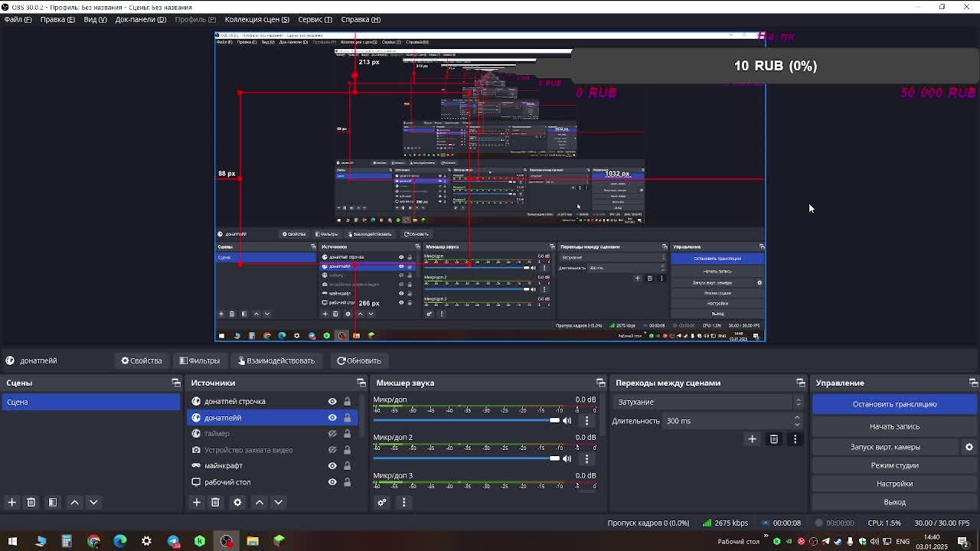Viewport: 980px width, 551px height.
Task: Hide the рабочий стол source
Action: 332,481
